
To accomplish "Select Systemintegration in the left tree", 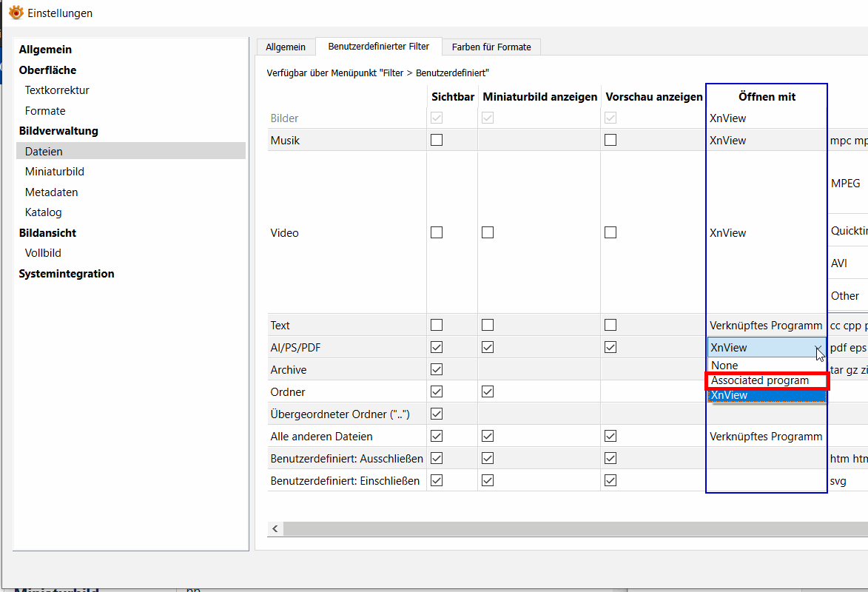I will point(67,274).
